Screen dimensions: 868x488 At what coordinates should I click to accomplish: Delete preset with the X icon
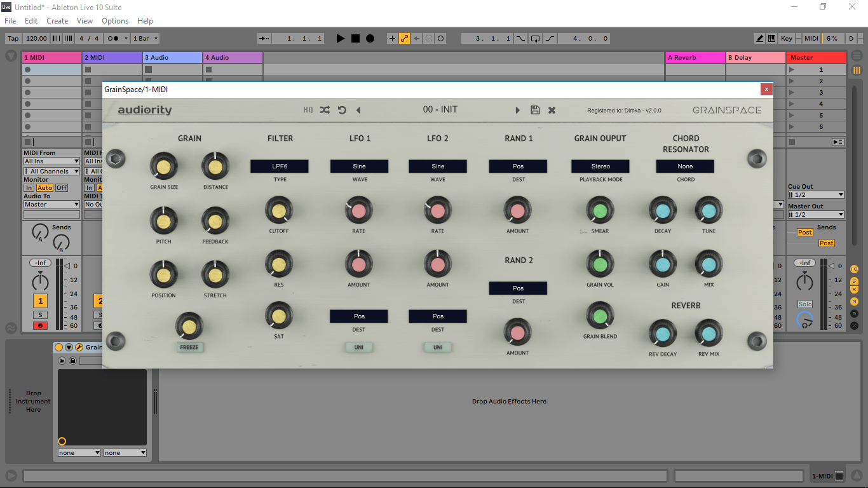point(552,110)
